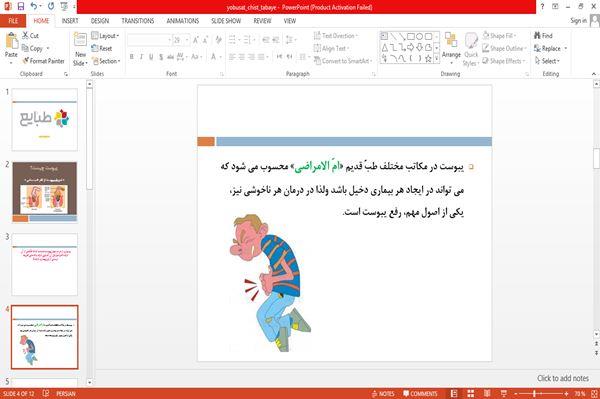Click the Redo/repeat icon
Viewport: 600px width, 399px height.
point(51,7)
